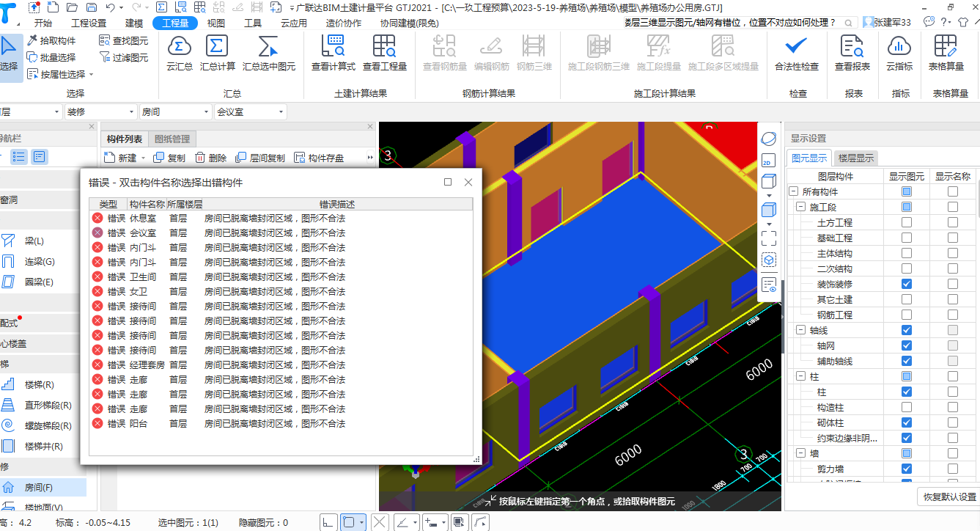Click 拾取构件 pick component tool
The image size is (980, 531).
(51, 41)
